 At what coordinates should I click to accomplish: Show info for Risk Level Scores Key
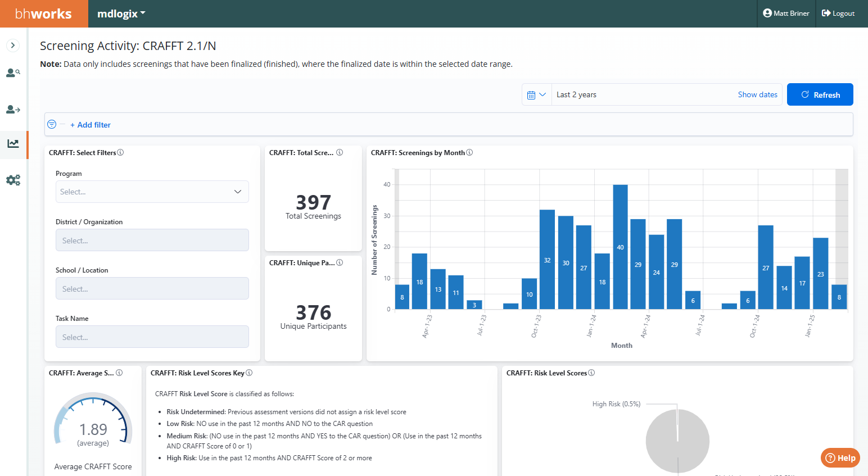tap(249, 373)
